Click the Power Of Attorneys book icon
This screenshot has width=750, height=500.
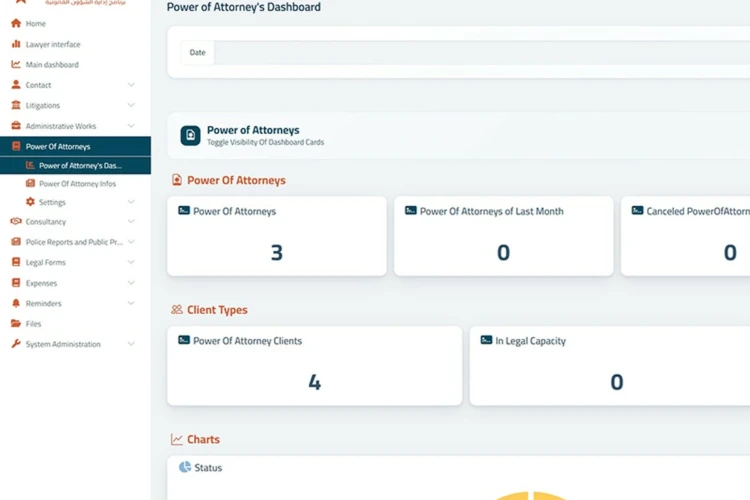pyautogui.click(x=16, y=146)
